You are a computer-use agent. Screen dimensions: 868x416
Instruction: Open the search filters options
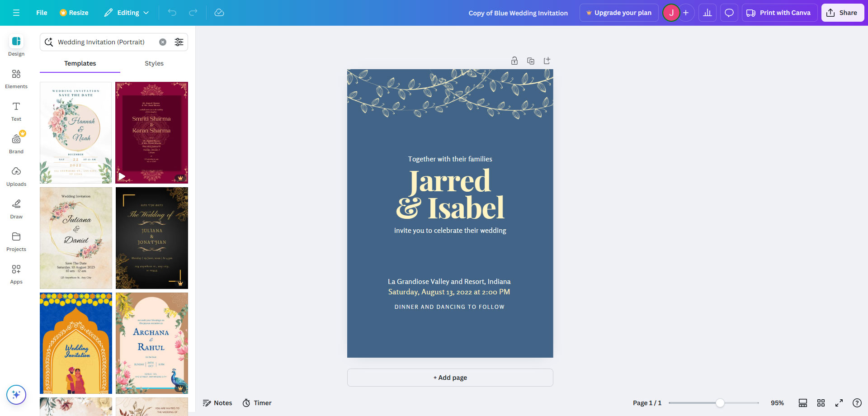[179, 42]
